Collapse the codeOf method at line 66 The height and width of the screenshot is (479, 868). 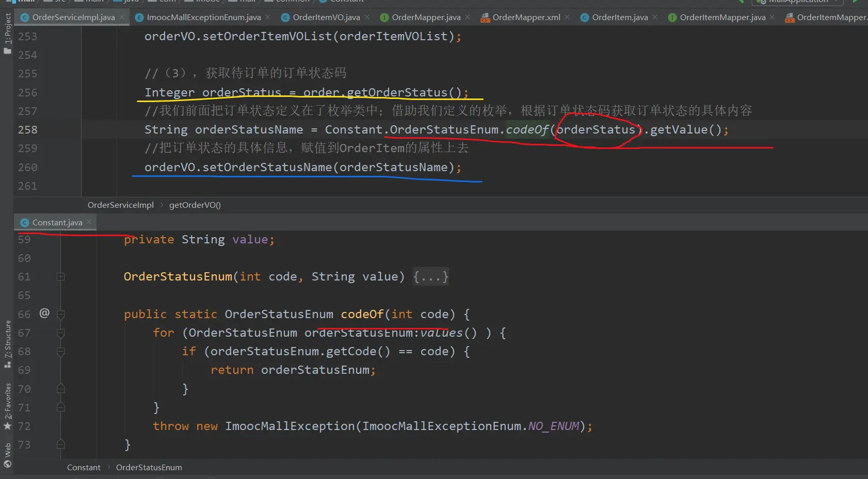(x=60, y=314)
